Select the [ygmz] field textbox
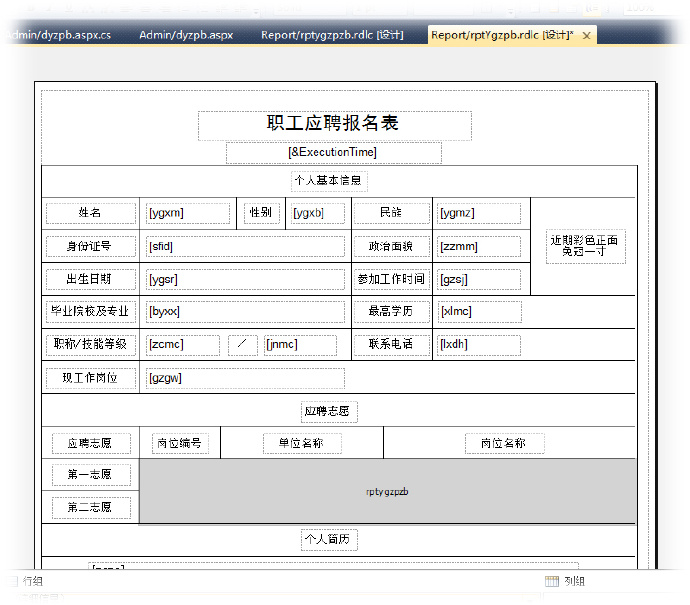 [x=479, y=213]
